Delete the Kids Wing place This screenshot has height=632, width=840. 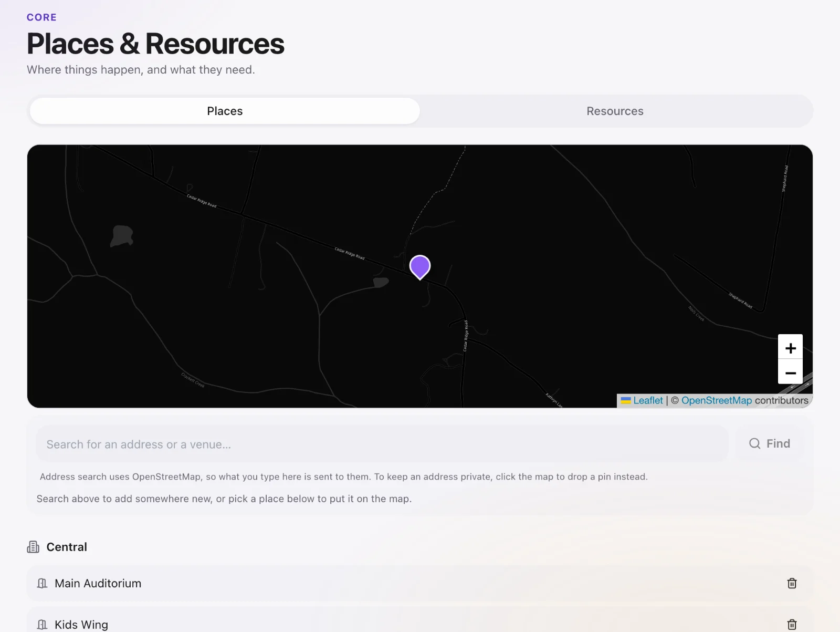coord(792,624)
